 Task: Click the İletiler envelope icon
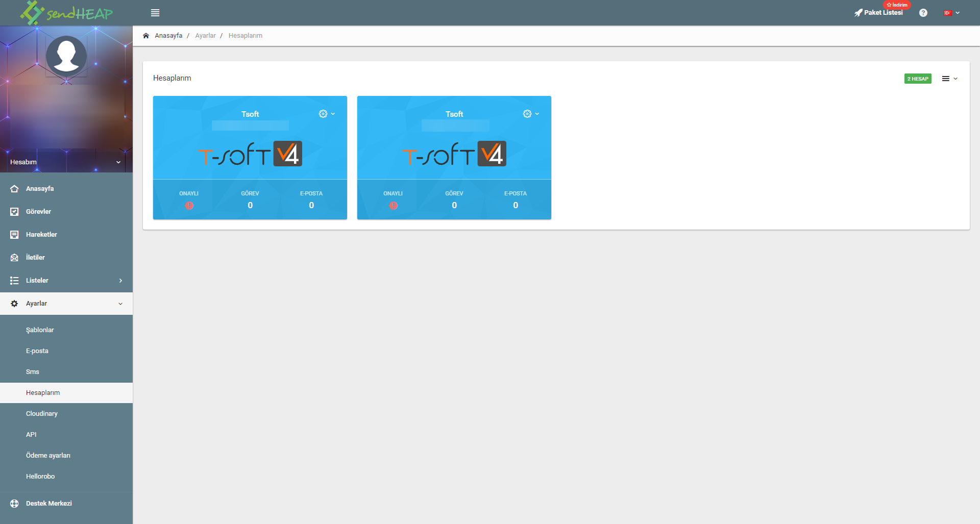click(x=14, y=258)
